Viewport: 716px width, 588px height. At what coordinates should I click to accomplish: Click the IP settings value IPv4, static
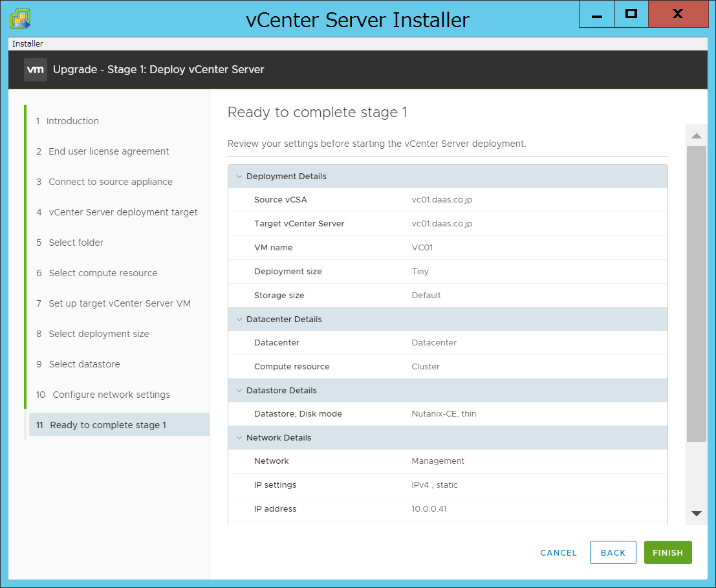pyautogui.click(x=434, y=485)
